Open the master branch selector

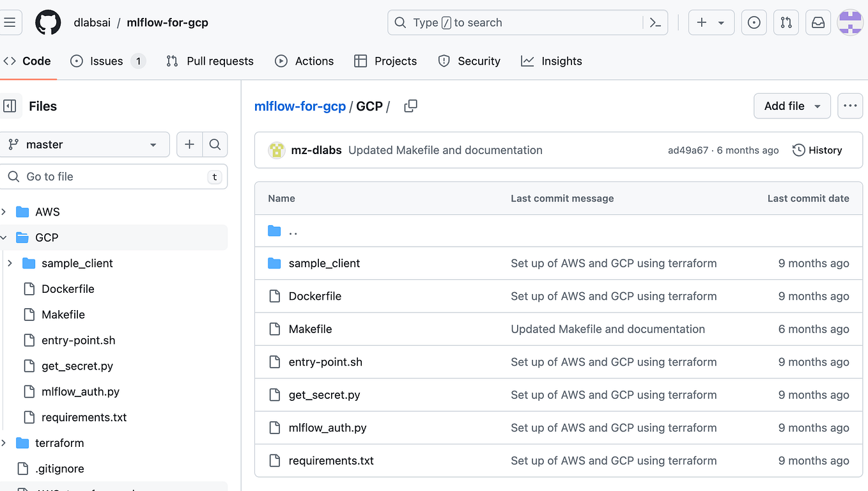pyautogui.click(x=86, y=144)
